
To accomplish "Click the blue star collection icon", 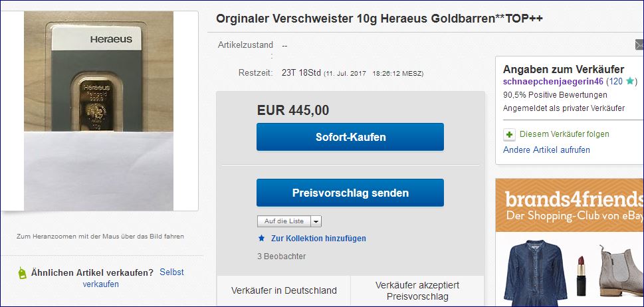I will tap(262, 238).
